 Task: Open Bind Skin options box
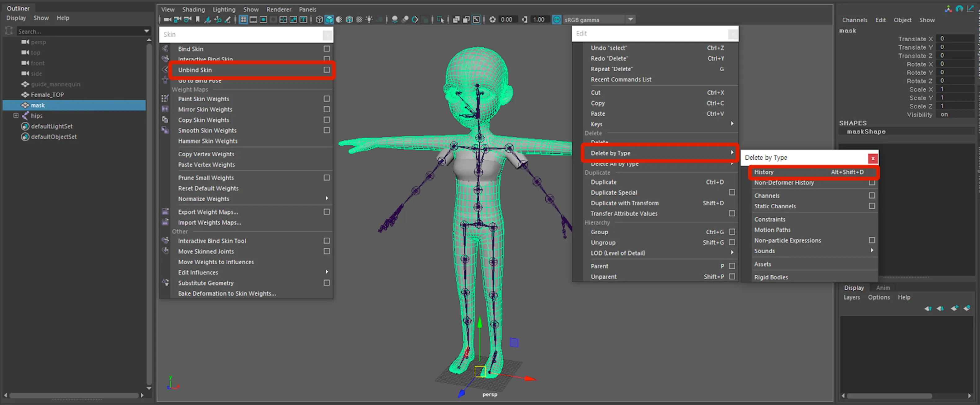click(326, 49)
